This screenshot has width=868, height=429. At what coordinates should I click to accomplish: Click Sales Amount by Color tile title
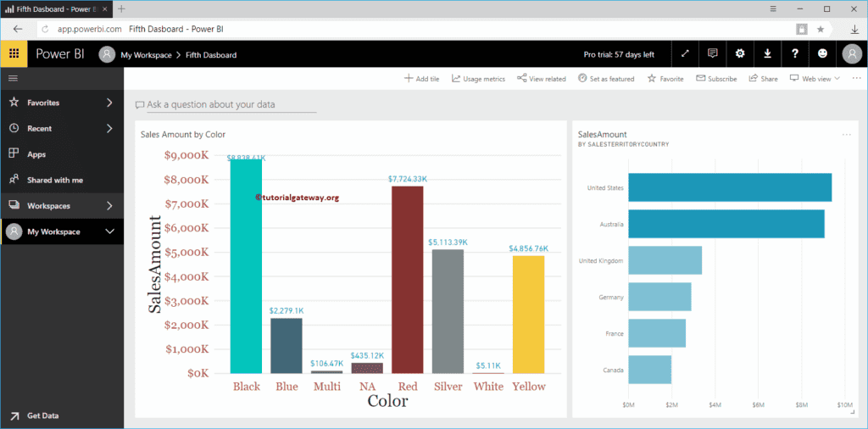[x=183, y=135]
